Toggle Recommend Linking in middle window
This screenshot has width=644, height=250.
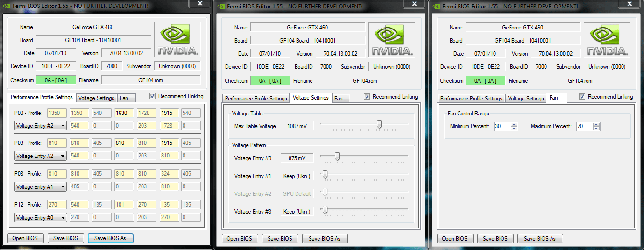coord(367,97)
